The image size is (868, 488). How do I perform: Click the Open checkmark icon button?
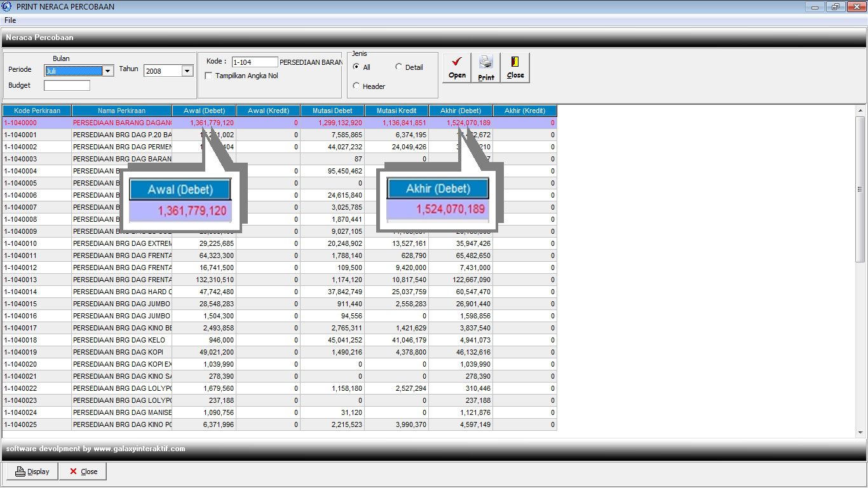pos(457,68)
